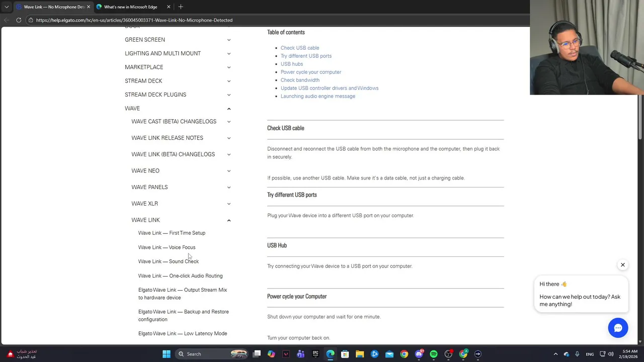Image resolution: width=644 pixels, height=362 pixels.
Task: Open the tab actions menu chevron
Action: pos(7,7)
